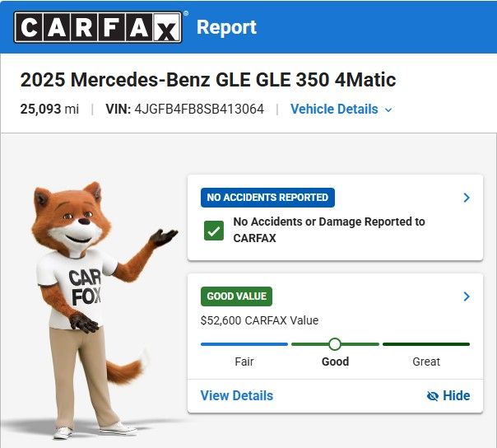This screenshot has height=448, width=497.
Task: Click the VIN number 4JGFB4FB8SB413064
Action: [199, 110]
